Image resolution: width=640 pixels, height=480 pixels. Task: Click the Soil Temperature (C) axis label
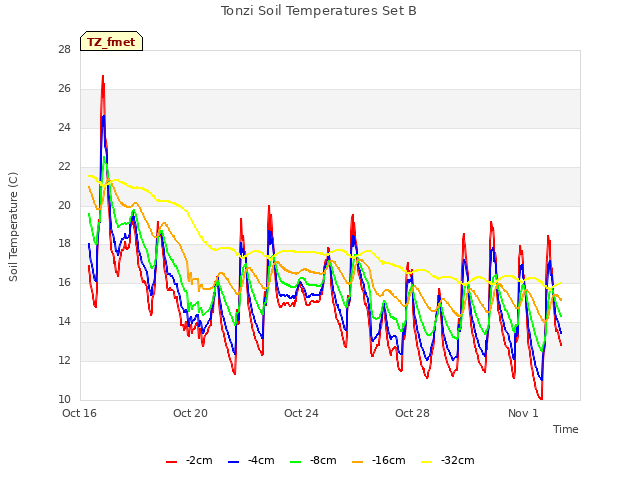(13, 227)
